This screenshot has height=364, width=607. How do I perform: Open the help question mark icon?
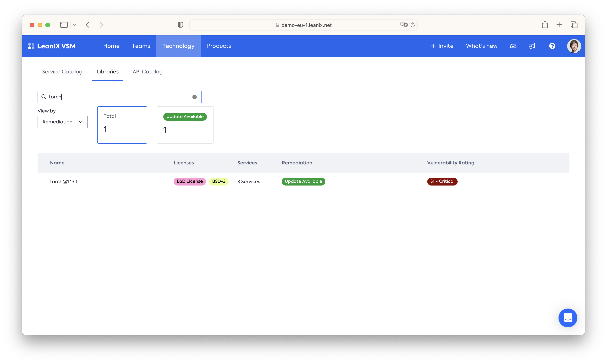pos(552,46)
